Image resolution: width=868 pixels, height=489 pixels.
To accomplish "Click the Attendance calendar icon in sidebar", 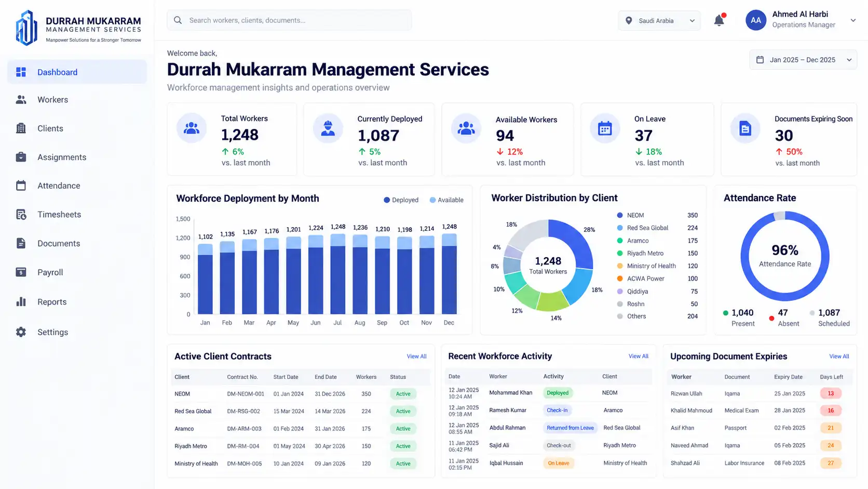I will click(x=21, y=186).
